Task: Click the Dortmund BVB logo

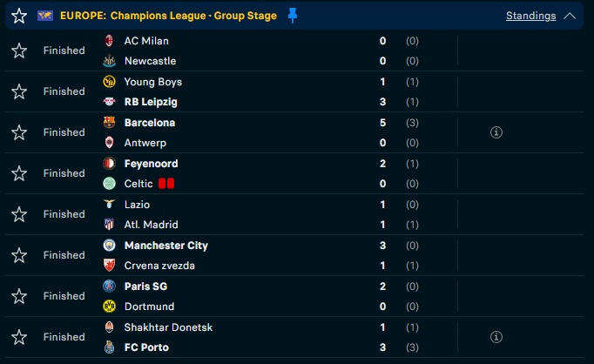Action: 109,306
